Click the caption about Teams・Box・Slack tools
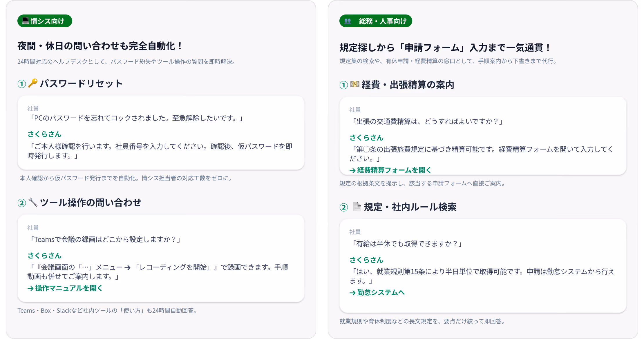 (108, 311)
